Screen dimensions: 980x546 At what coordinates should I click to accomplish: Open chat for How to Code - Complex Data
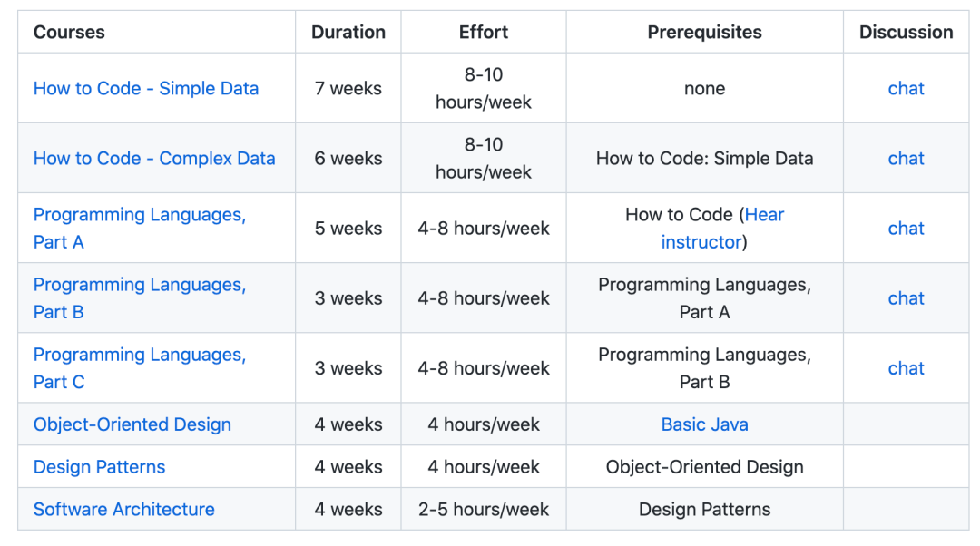coord(906,159)
